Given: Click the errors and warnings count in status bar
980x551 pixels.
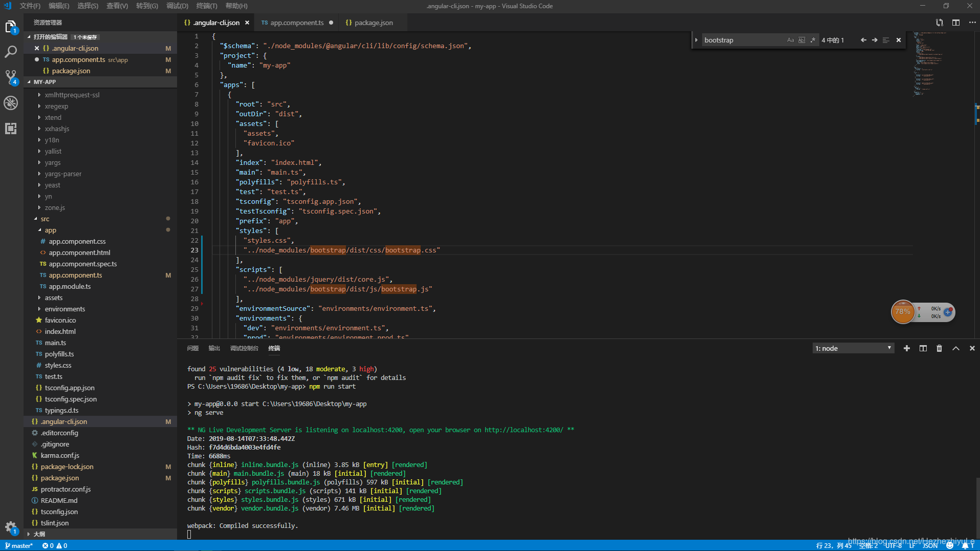Looking at the screenshot, I should 55,546.
